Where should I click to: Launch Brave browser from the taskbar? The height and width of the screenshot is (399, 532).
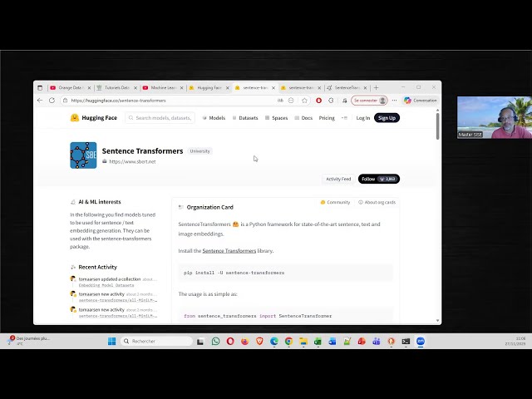click(259, 341)
